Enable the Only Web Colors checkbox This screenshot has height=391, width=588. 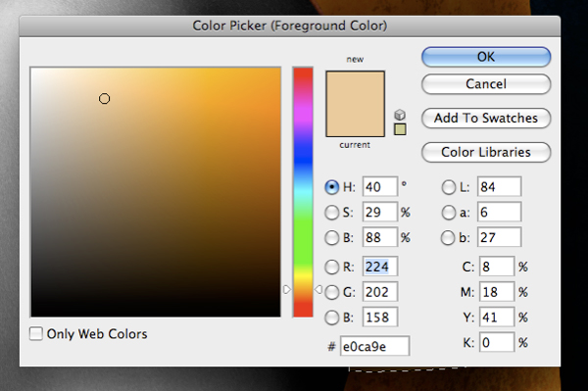(36, 333)
